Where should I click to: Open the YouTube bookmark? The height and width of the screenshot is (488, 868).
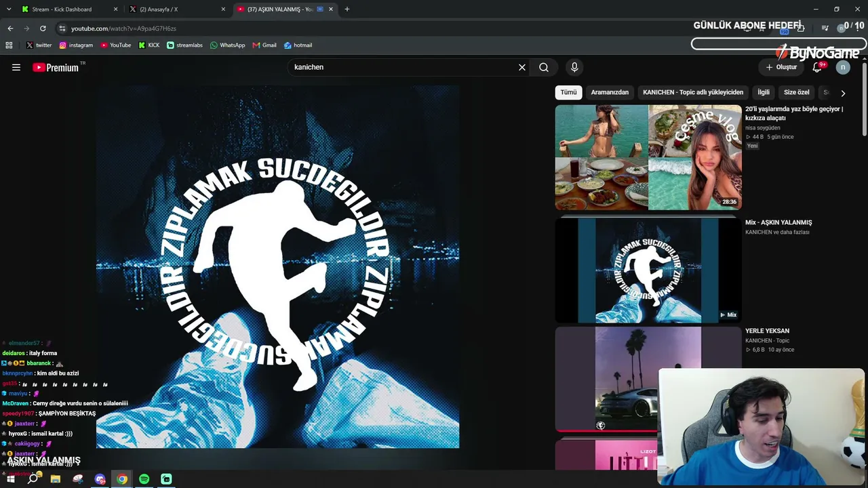coord(116,45)
